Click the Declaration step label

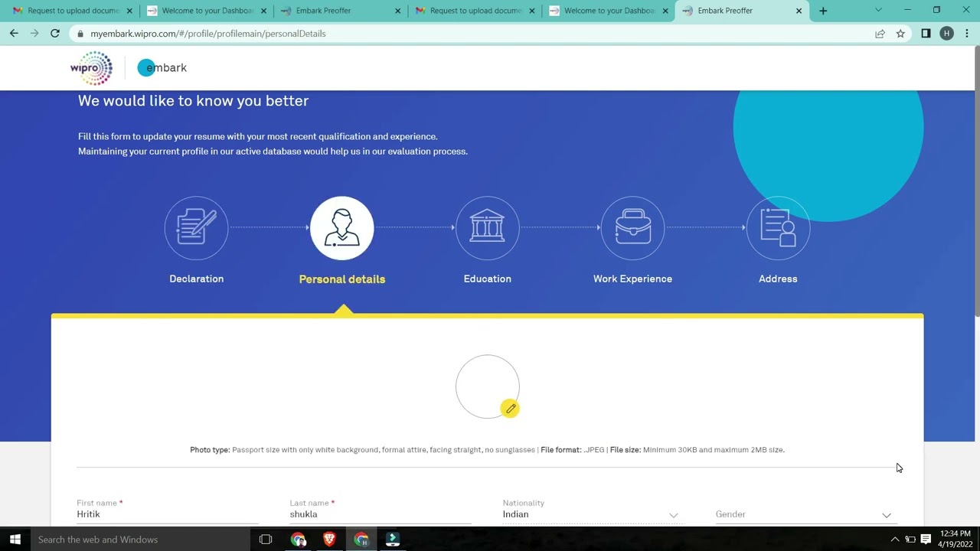[197, 279]
